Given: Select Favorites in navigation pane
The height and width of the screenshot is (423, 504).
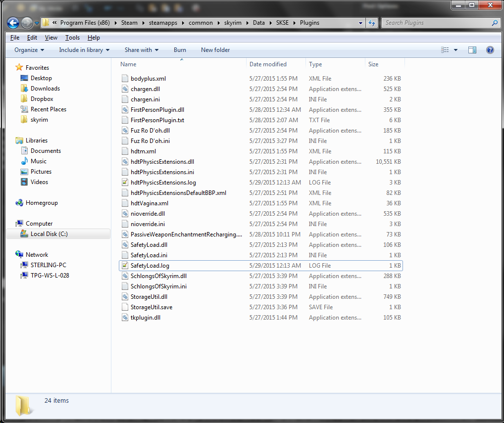Looking at the screenshot, I should tap(37, 67).
